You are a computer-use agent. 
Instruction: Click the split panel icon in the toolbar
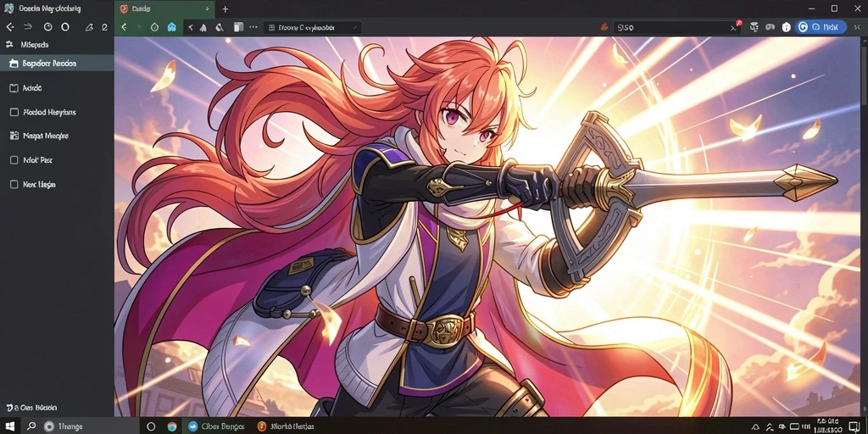(x=238, y=27)
